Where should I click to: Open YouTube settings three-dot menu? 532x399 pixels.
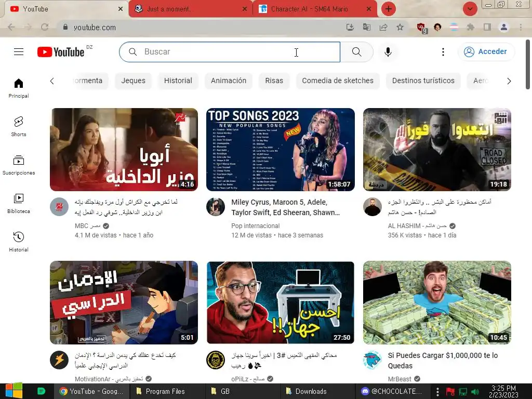click(443, 52)
